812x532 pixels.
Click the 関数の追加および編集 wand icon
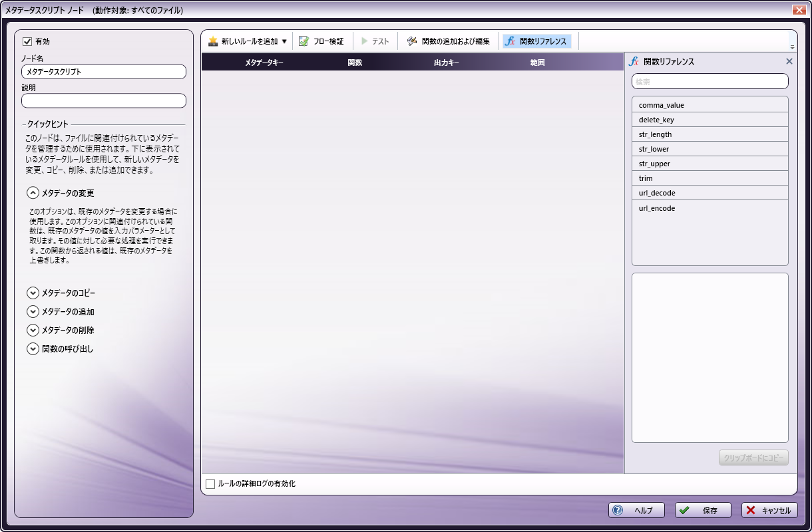point(412,41)
